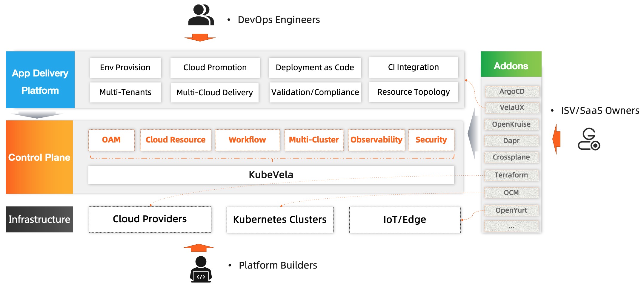
Task: Click the Env Provision feature box
Action: (125, 68)
